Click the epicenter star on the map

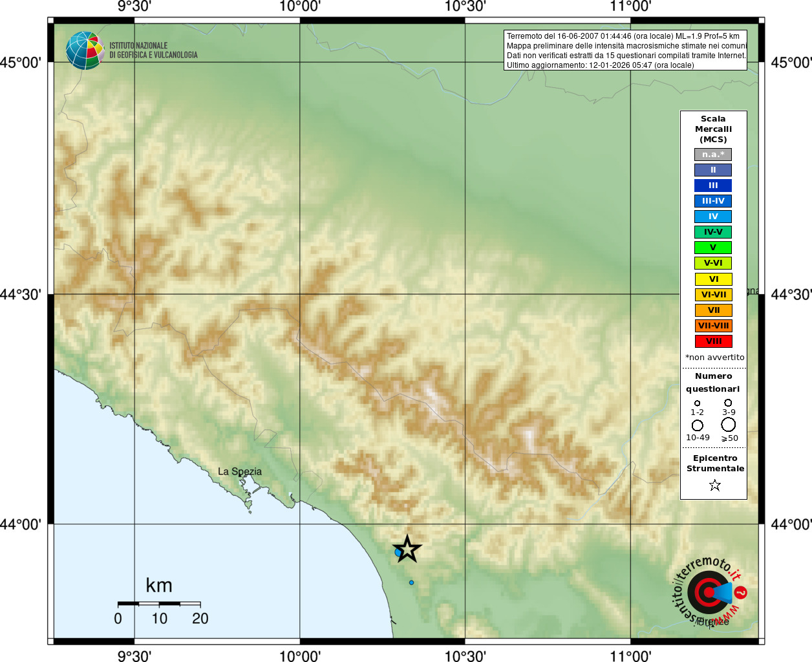point(407,550)
